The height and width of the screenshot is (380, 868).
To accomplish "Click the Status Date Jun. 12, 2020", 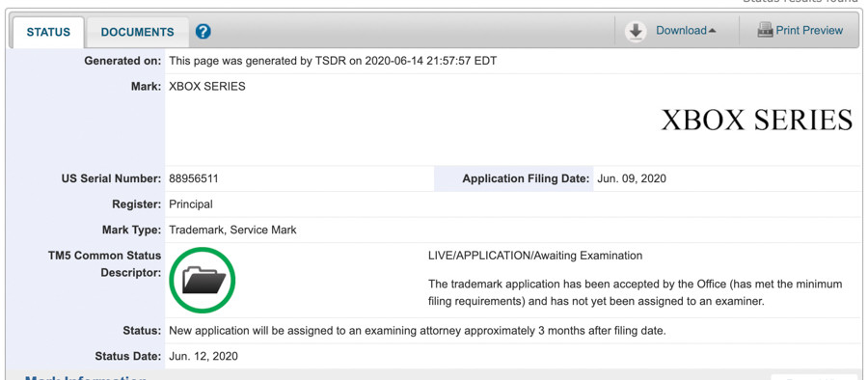I will [203, 356].
